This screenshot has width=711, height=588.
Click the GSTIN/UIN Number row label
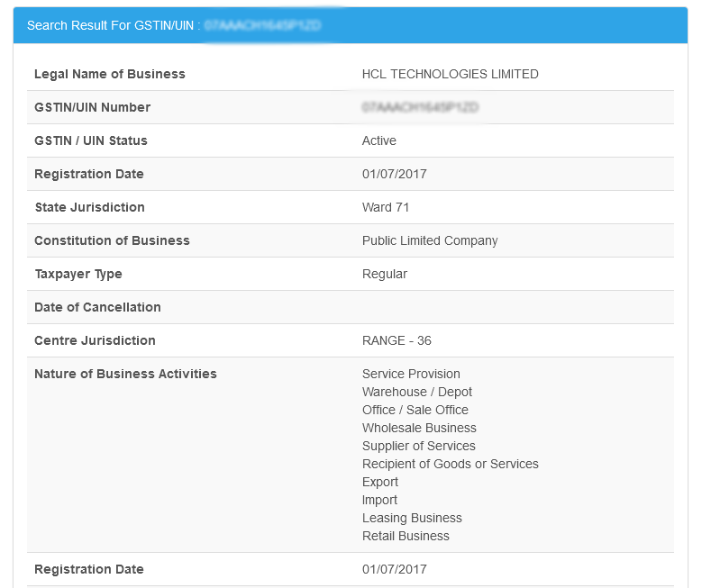(x=92, y=107)
